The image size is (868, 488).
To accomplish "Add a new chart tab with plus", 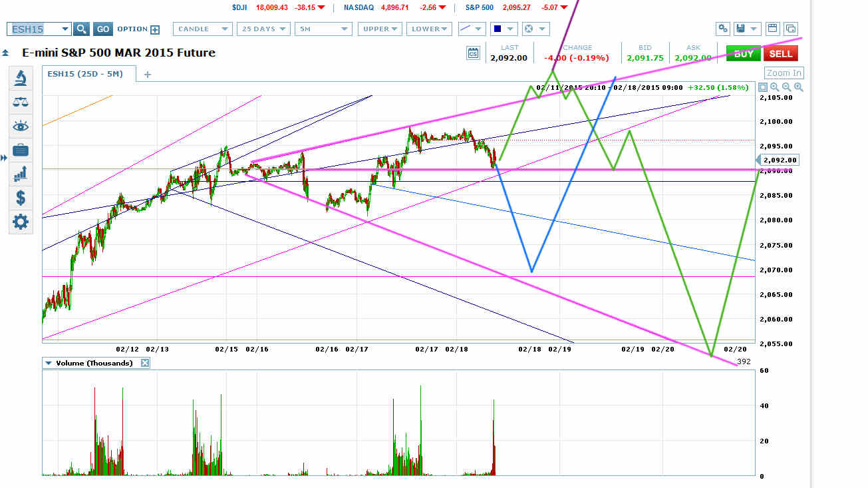I will [148, 75].
